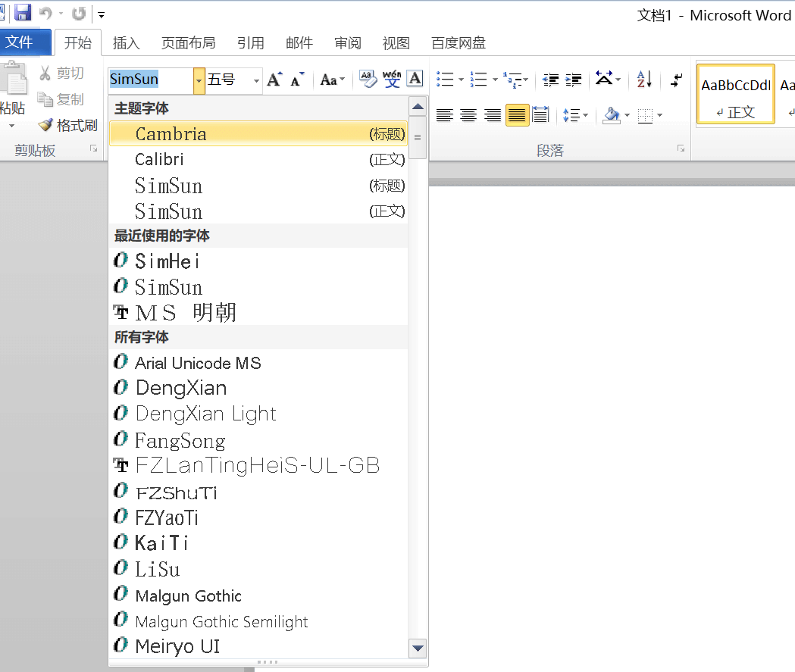Toggle Center paragraph alignment
The height and width of the screenshot is (672, 795).
468,115
